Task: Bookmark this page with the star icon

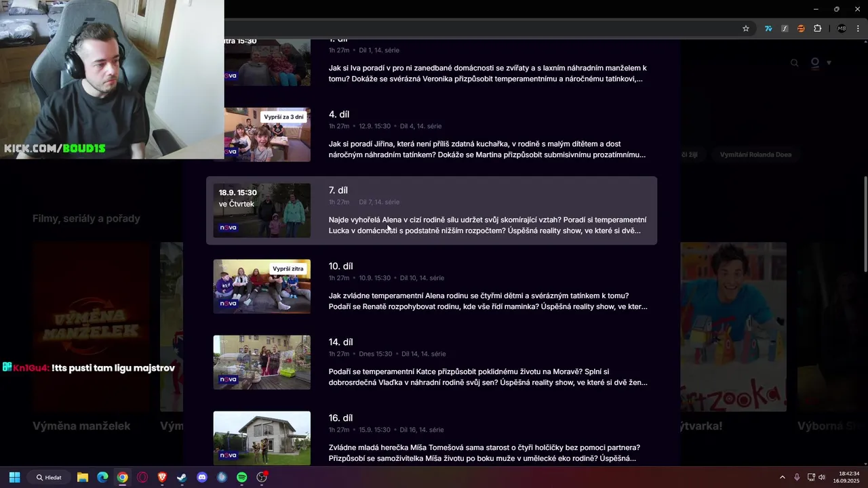Action: (746, 28)
